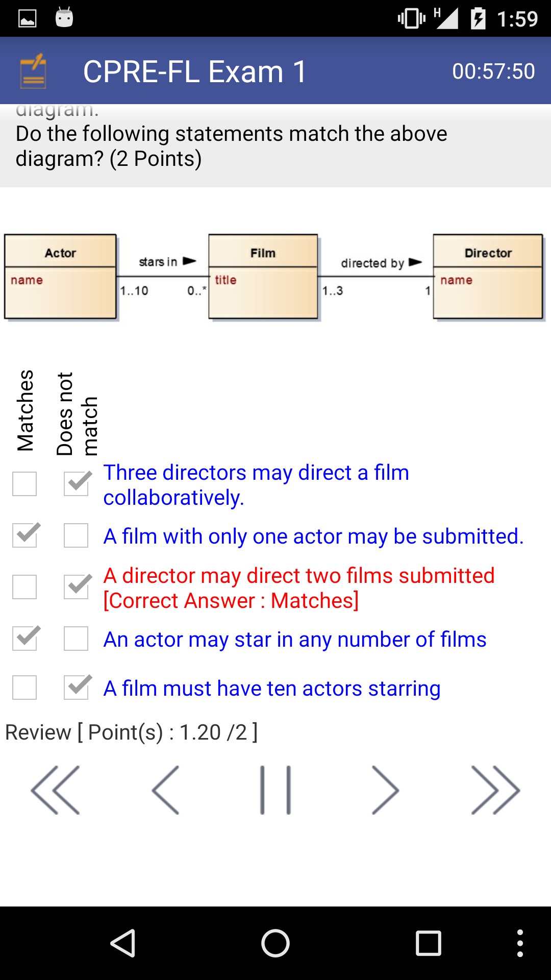The width and height of the screenshot is (551, 980).
Task: Check Matches for director two films statement
Action: pyautogui.click(x=24, y=587)
